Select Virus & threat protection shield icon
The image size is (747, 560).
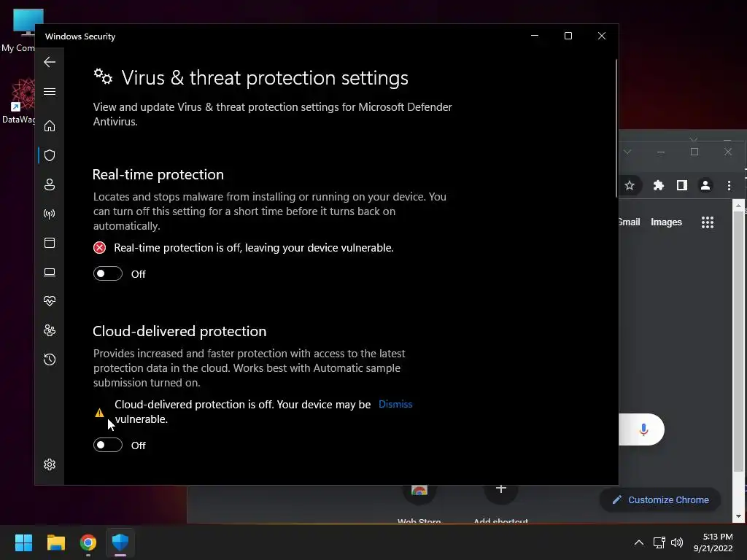(x=50, y=155)
